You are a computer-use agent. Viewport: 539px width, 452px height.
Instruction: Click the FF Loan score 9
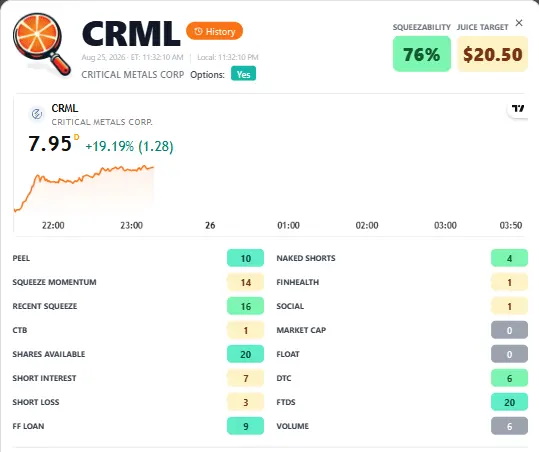(x=245, y=426)
